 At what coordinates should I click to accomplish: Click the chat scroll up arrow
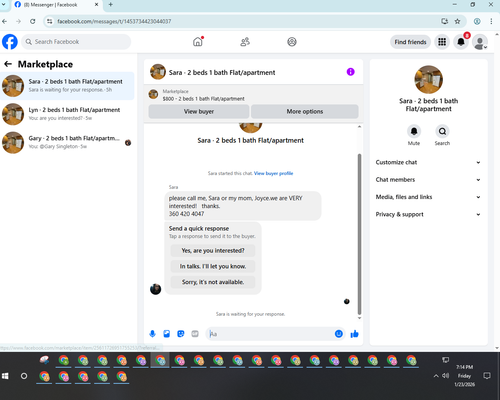pyautogui.click(x=359, y=127)
